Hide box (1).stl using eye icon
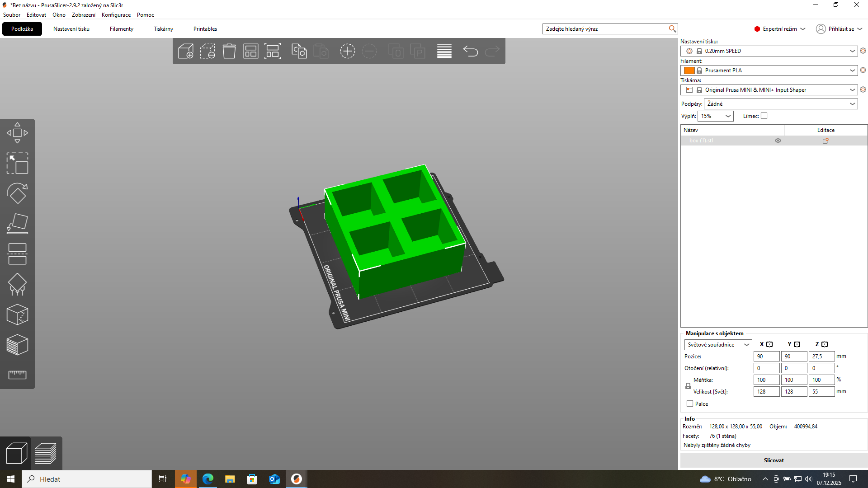868x488 pixels. tap(778, 141)
